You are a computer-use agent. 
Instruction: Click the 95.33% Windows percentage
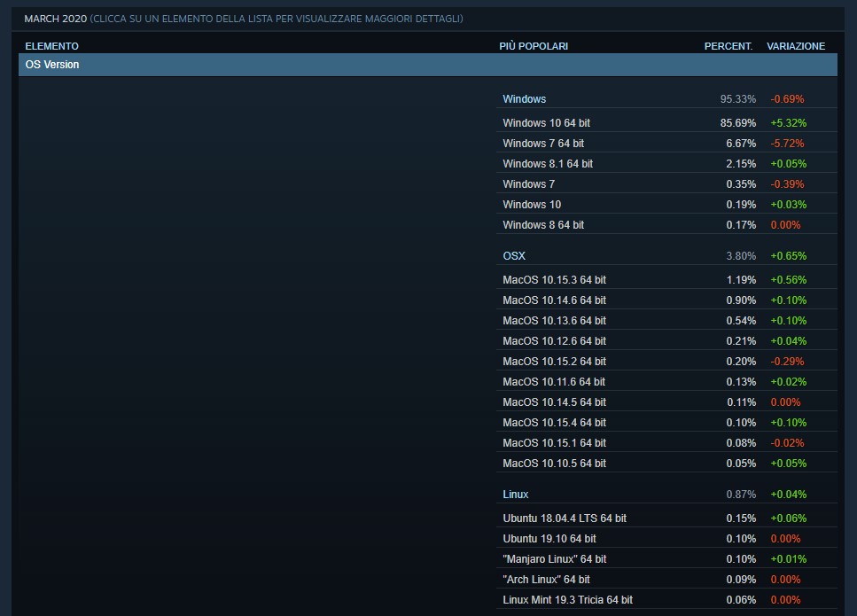click(738, 99)
